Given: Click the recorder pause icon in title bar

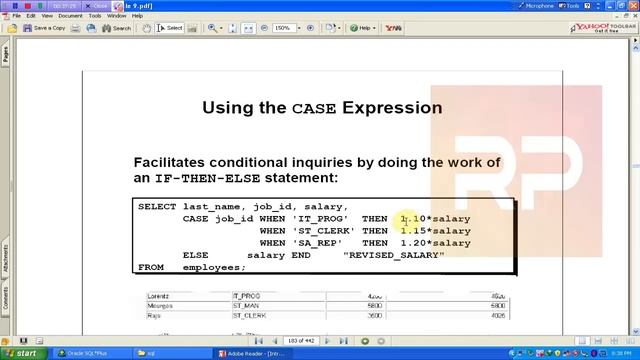Looking at the screenshot, I should tap(15, 6).
